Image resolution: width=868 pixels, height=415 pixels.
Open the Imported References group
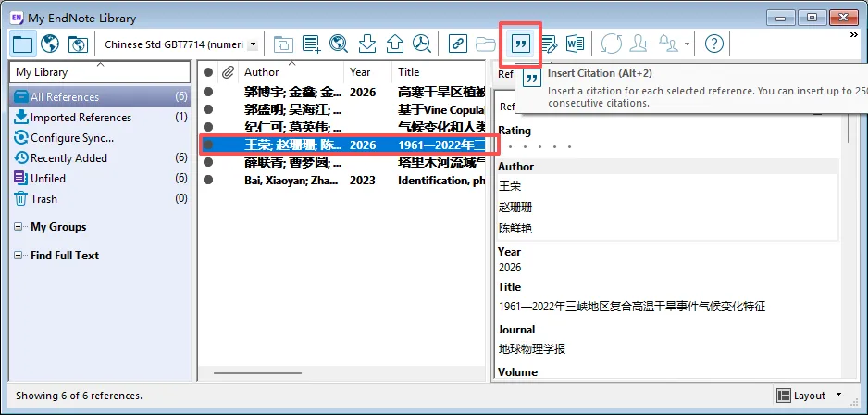[100, 118]
